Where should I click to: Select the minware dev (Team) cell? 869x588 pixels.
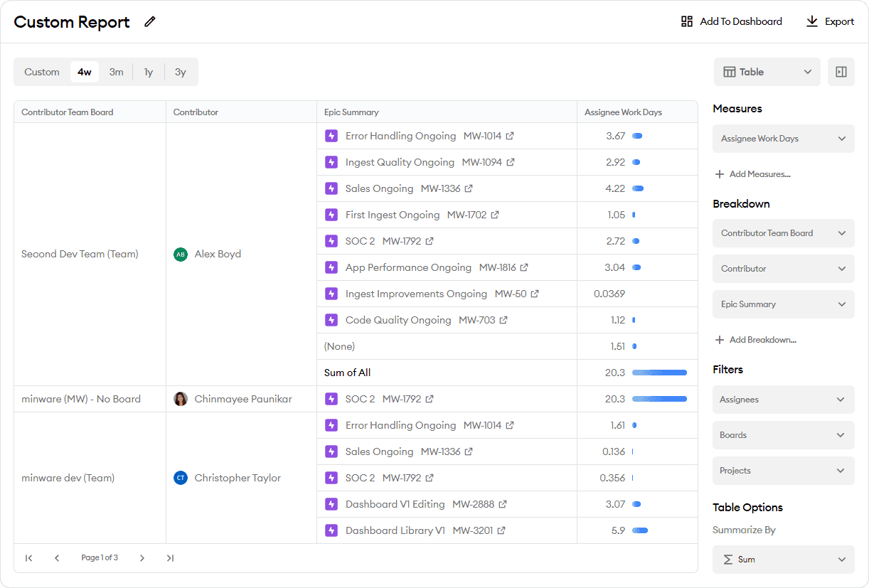click(x=90, y=478)
